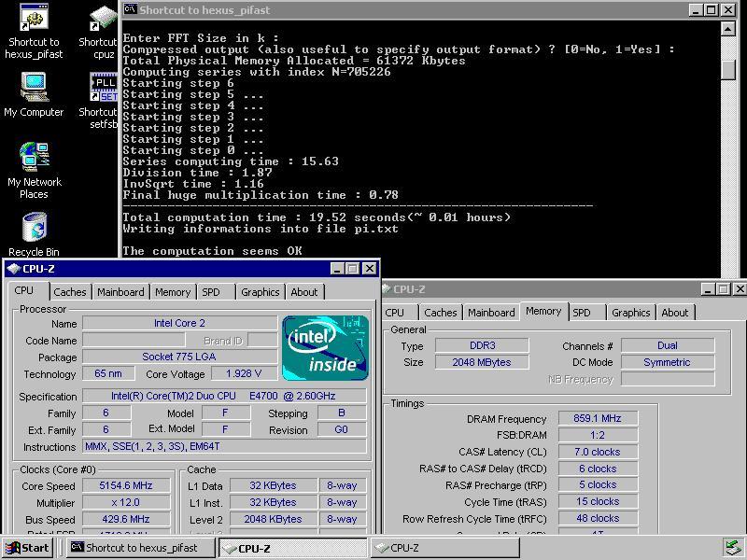Minimize the background CPU-Z window
The width and height of the screenshot is (747, 560).
click(708, 289)
